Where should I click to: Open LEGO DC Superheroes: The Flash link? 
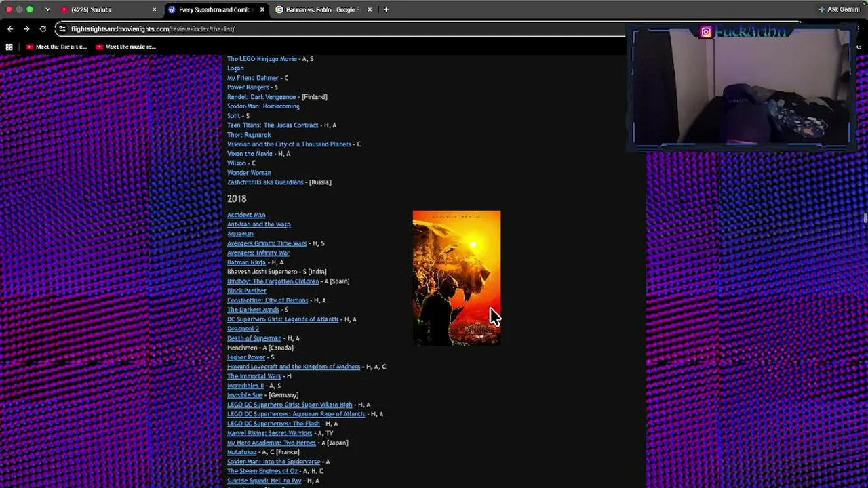[x=273, y=424]
